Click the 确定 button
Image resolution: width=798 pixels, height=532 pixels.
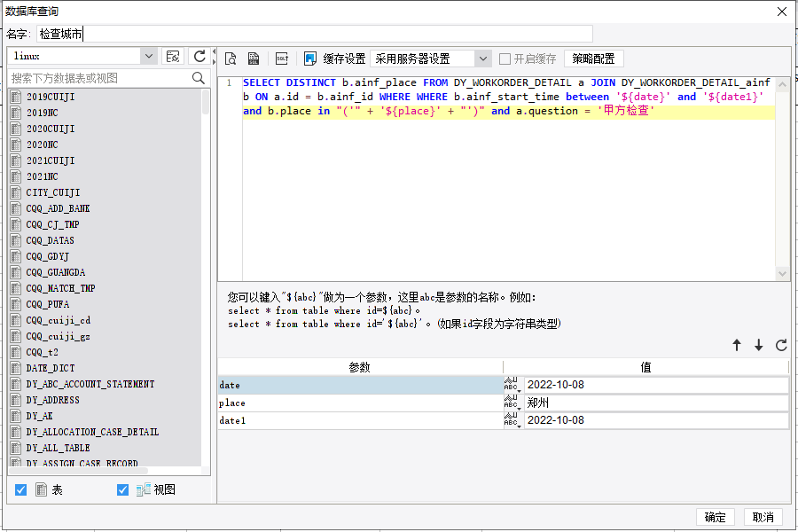715,517
